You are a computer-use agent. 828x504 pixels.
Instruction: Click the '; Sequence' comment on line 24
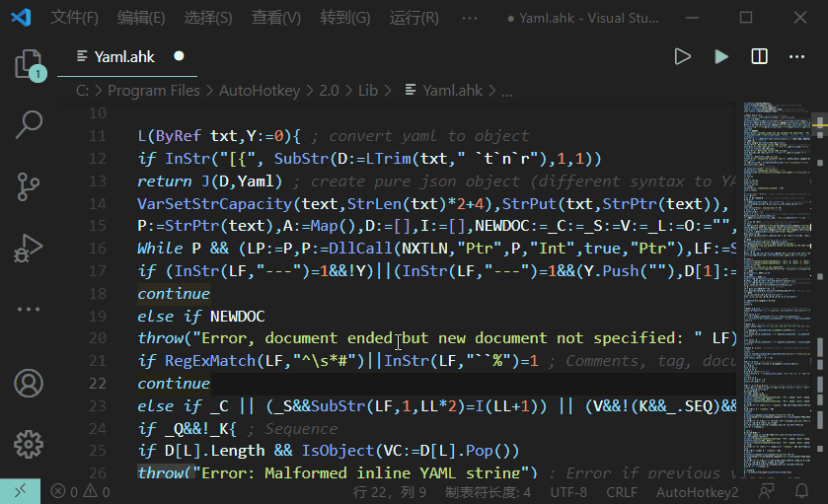(x=292, y=428)
